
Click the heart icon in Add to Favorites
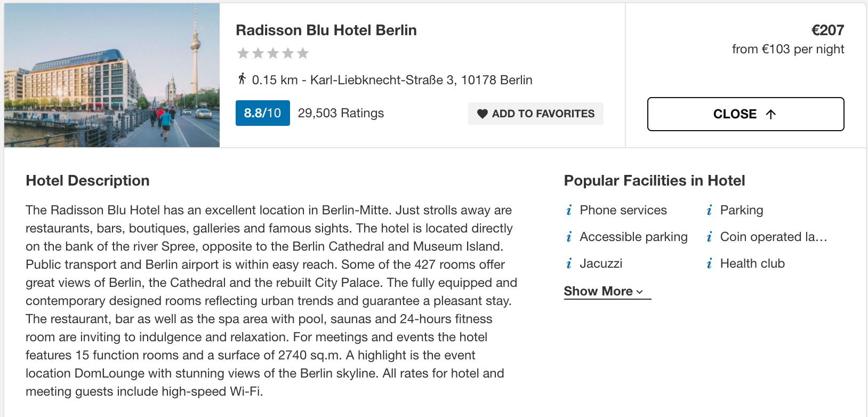(483, 114)
